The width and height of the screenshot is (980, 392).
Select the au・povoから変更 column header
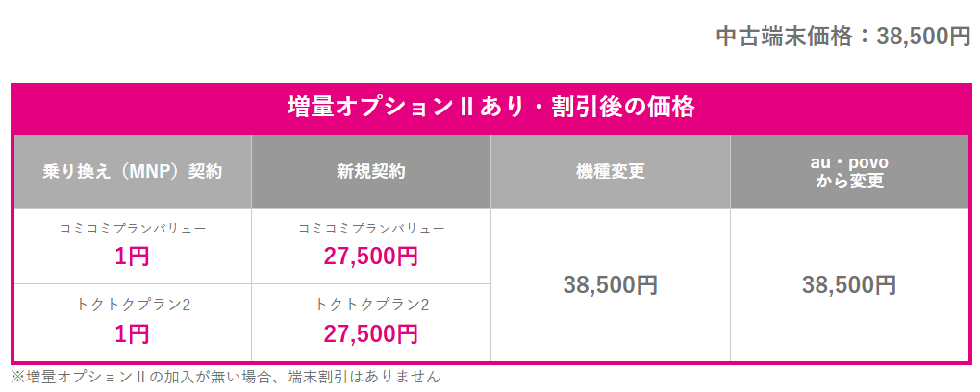(849, 172)
